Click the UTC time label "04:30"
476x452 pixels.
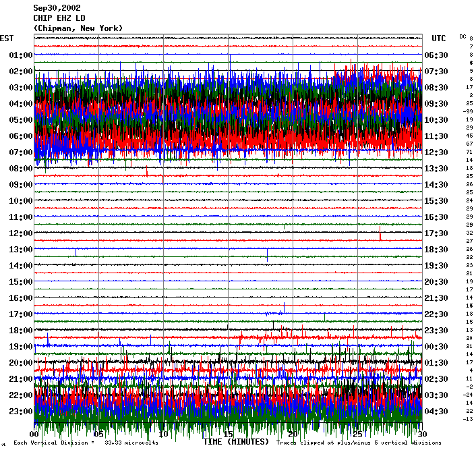(436, 412)
